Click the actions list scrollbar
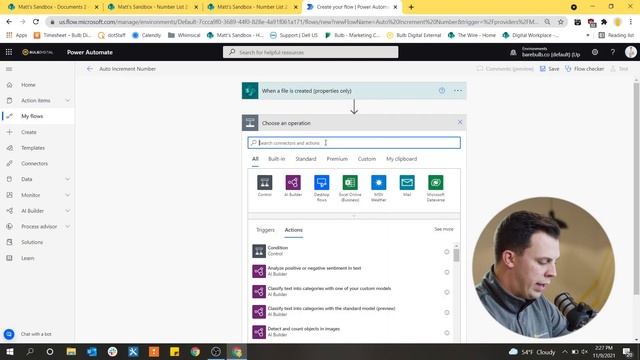This screenshot has height=360, width=640. [x=456, y=255]
